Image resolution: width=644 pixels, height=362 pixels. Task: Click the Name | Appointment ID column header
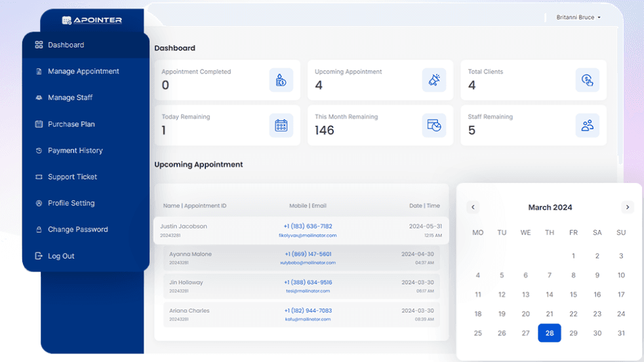click(195, 206)
